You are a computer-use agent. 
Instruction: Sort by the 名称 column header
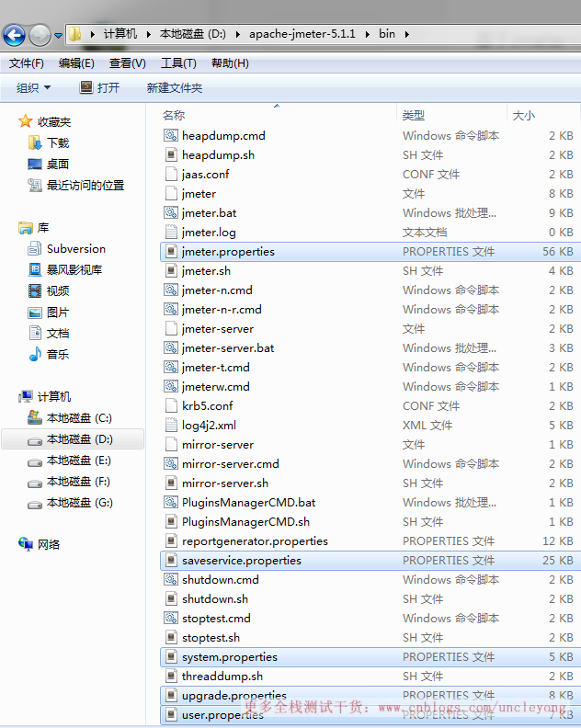click(174, 115)
